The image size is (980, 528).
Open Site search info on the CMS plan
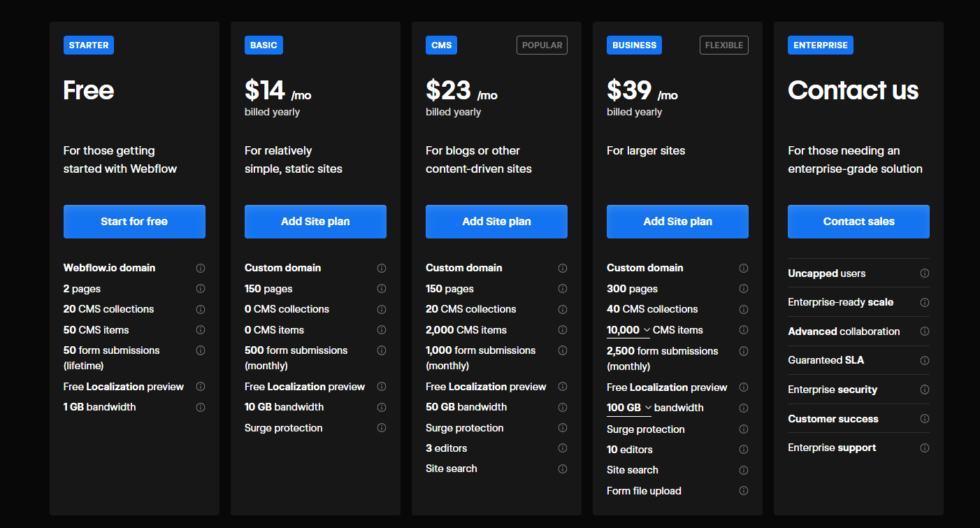[563, 469]
